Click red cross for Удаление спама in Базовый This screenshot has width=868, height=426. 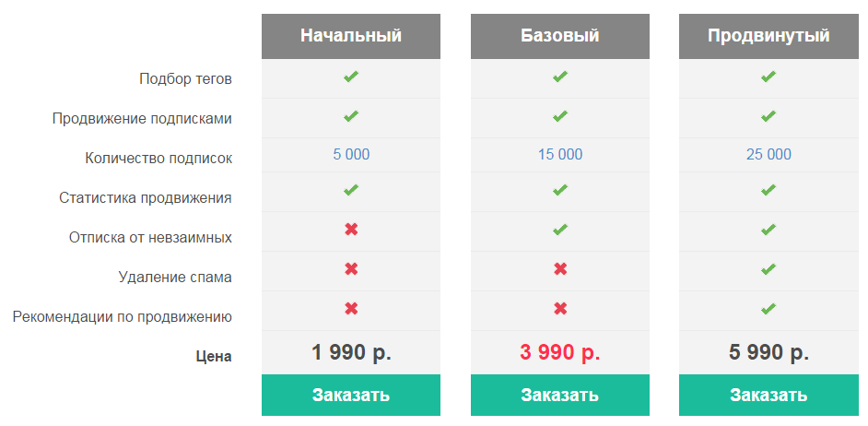[560, 269]
